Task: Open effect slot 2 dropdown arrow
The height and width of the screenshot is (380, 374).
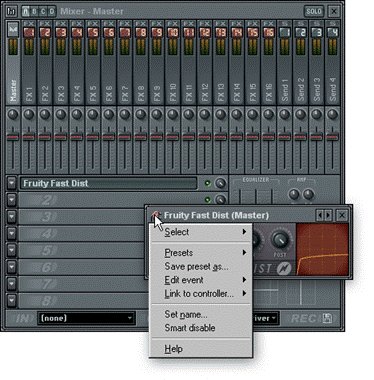Action: click(x=12, y=200)
